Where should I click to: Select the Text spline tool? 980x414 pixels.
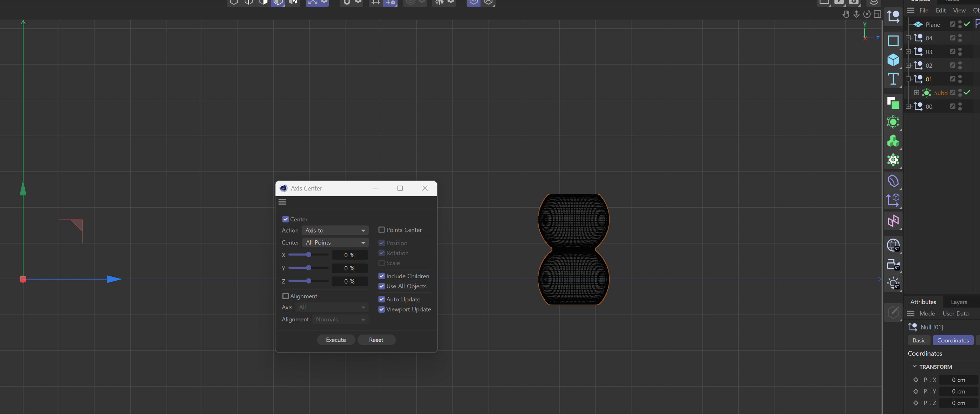(892, 79)
